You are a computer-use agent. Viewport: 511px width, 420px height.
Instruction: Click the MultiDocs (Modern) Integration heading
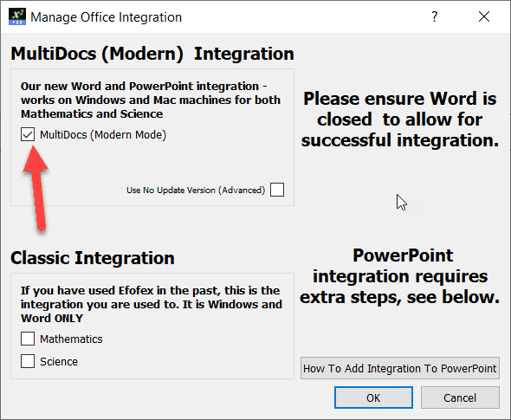pos(152,54)
